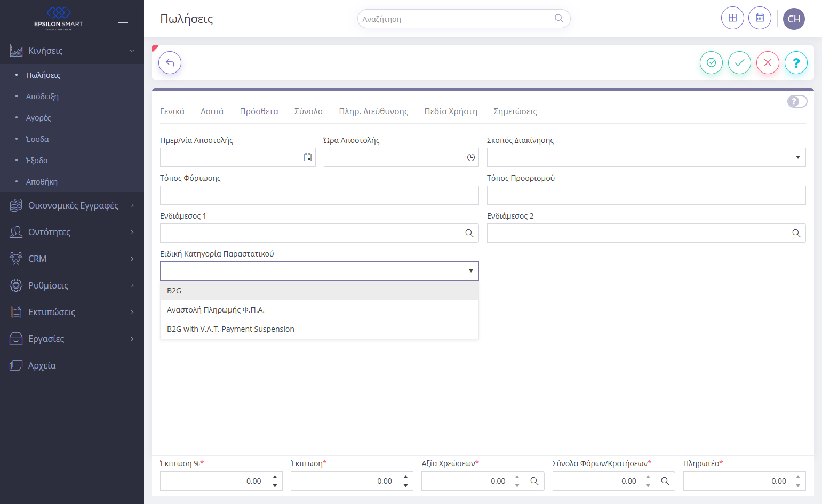
Task: Click the lookup icon in Ενδιάμεσος 2
Action: 796,233
